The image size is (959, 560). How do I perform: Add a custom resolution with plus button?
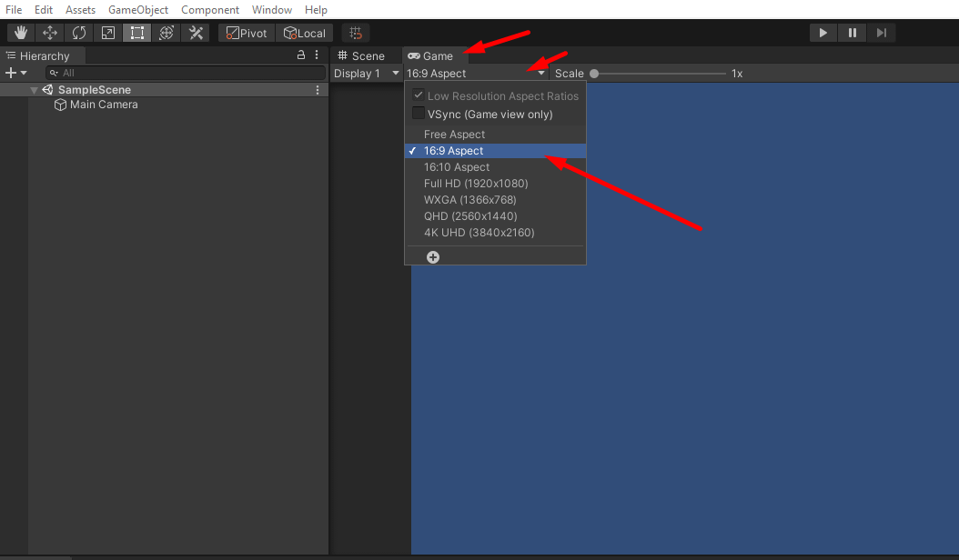[x=433, y=256]
